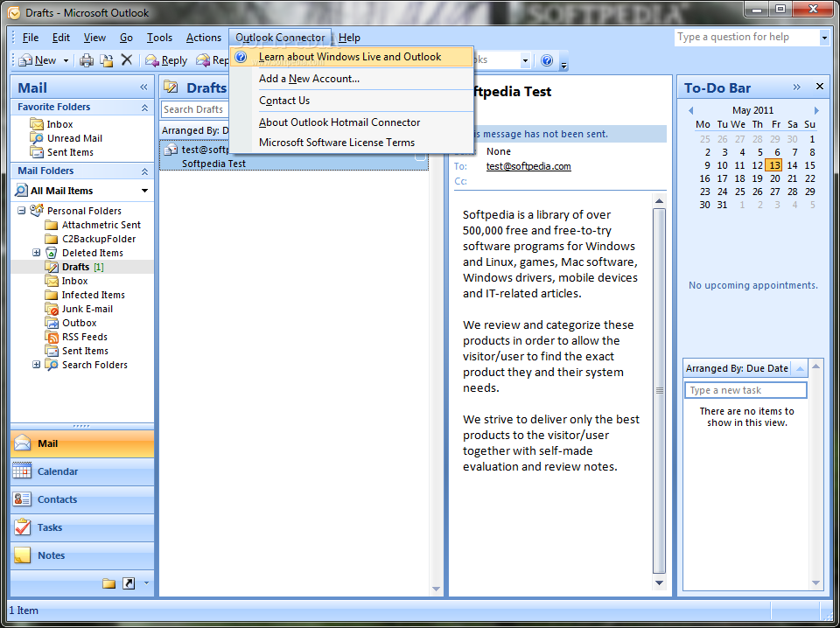Click the Shortcuts icon in navigation bar

[129, 583]
